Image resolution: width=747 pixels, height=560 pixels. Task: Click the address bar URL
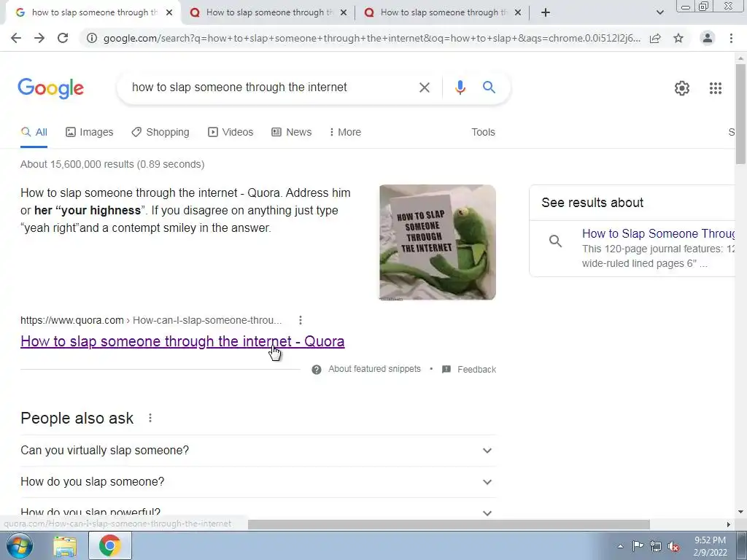(x=371, y=38)
